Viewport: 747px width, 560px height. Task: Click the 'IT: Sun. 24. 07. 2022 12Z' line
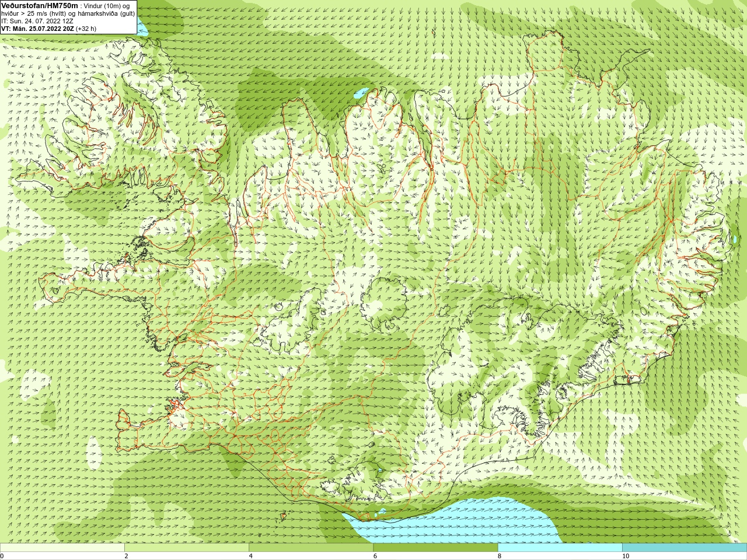pyautogui.click(x=37, y=21)
